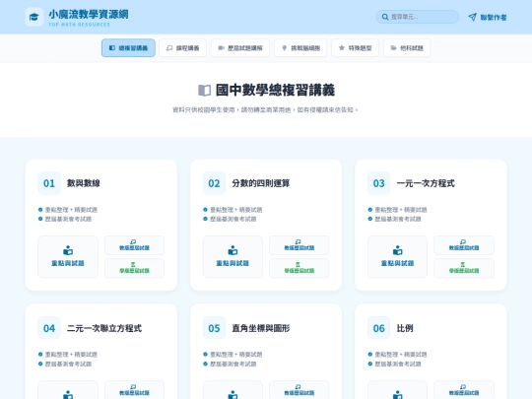The height and width of the screenshot is (399, 532).
Task: Click the 一元一次方程式 card title
Action: (x=426, y=183)
